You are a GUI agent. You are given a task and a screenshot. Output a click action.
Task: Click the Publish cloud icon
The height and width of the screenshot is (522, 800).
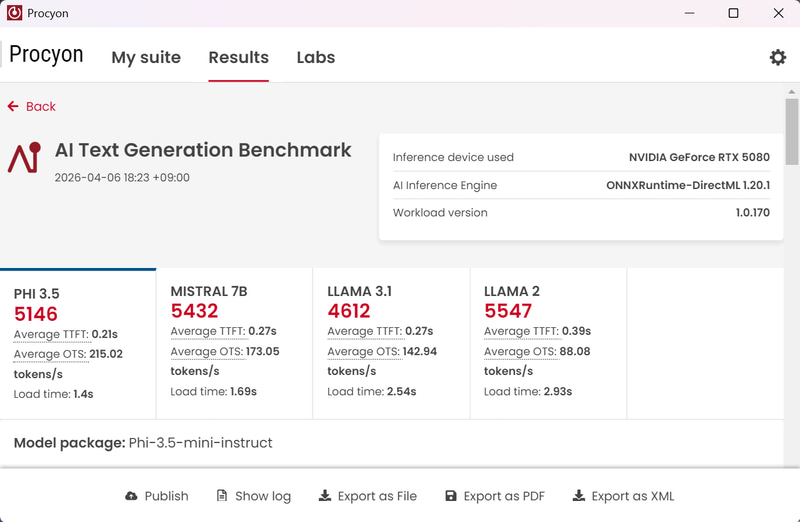131,496
